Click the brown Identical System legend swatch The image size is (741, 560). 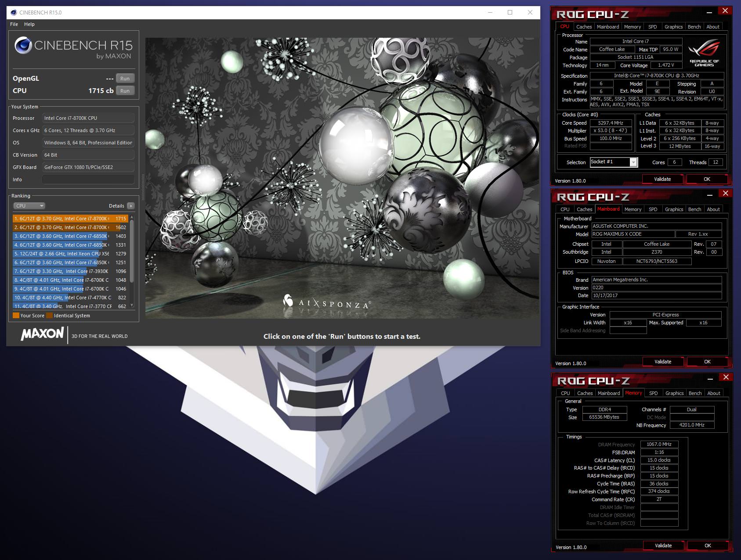49,316
